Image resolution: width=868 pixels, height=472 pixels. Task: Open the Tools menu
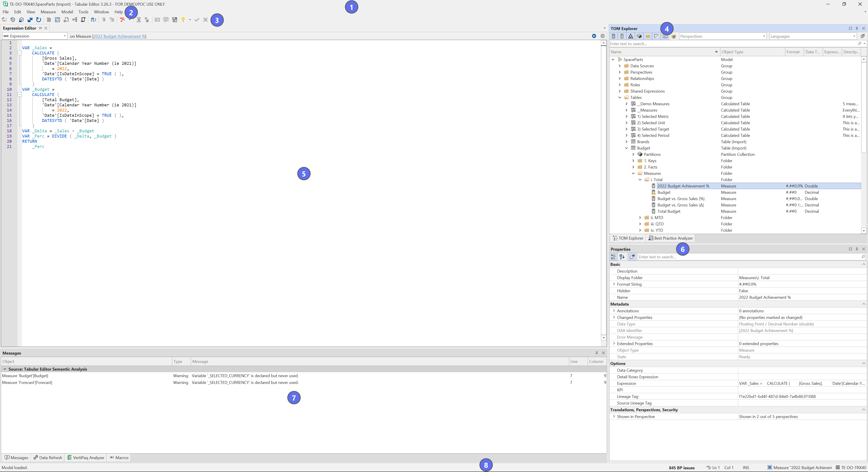tap(83, 12)
